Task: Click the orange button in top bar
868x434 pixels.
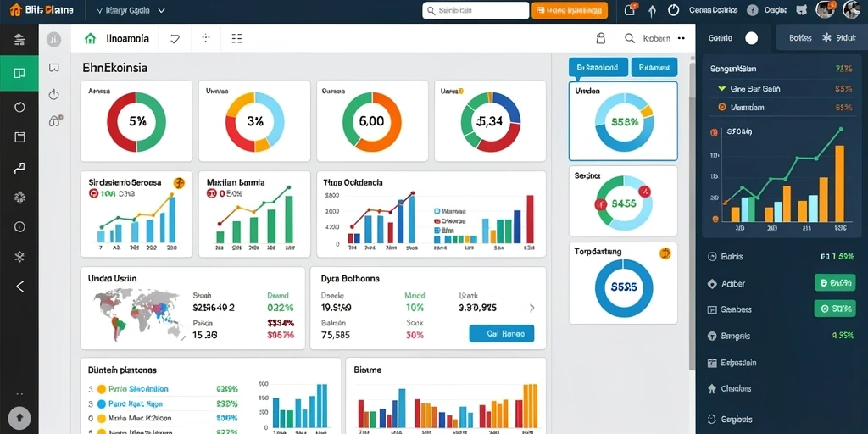Action: tap(570, 10)
